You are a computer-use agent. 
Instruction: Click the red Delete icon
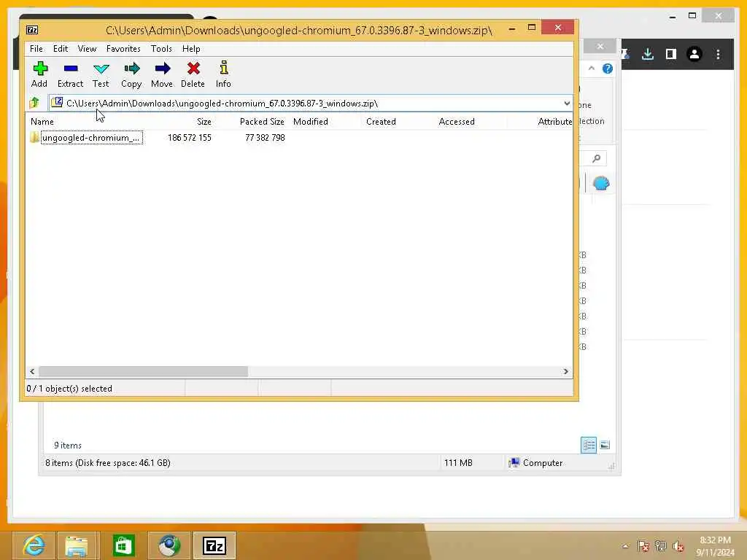pos(193,74)
